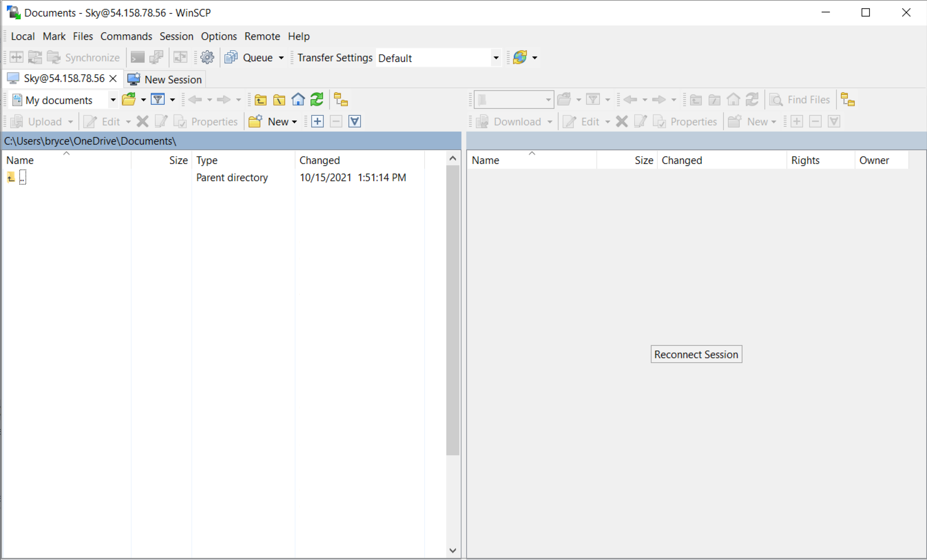The height and width of the screenshot is (560, 927).
Task: Sort local files by Size column
Action: click(x=162, y=160)
